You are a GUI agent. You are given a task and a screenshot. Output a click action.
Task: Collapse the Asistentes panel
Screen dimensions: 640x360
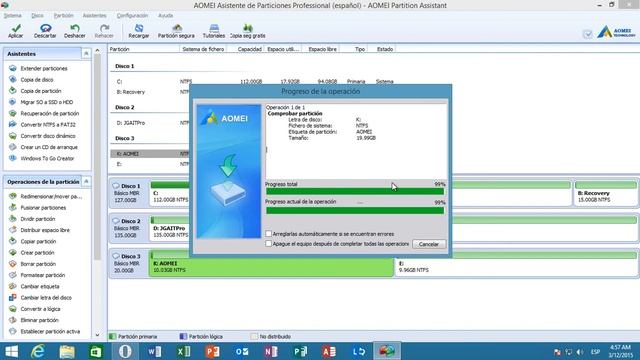click(86, 53)
